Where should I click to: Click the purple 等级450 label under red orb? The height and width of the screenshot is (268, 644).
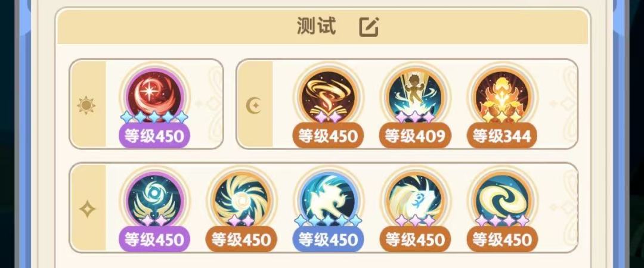(x=154, y=136)
